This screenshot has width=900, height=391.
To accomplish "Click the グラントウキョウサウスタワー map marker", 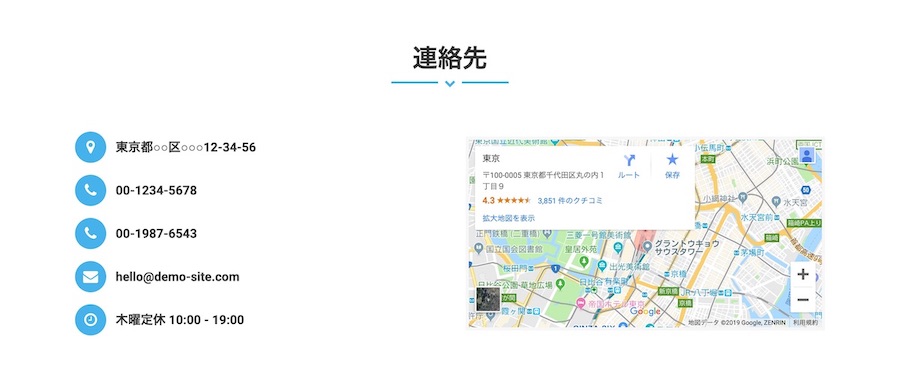I will [x=647, y=246].
